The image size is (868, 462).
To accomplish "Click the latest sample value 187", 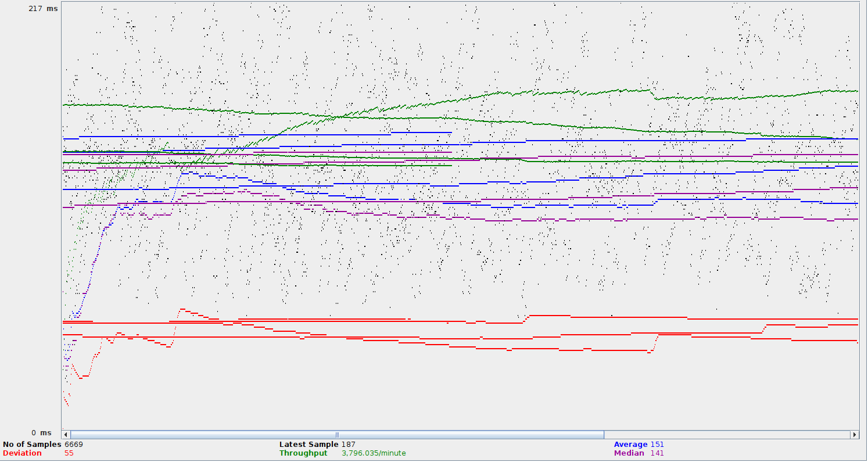I will click(x=349, y=445).
